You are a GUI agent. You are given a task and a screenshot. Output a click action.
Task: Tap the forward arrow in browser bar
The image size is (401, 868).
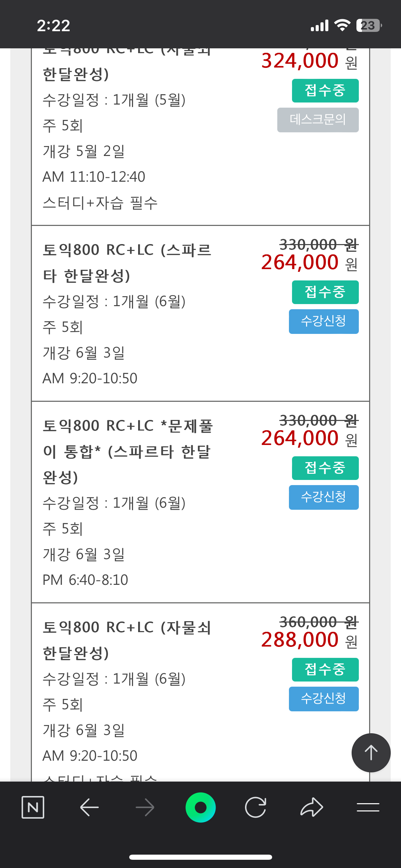pos(145,807)
